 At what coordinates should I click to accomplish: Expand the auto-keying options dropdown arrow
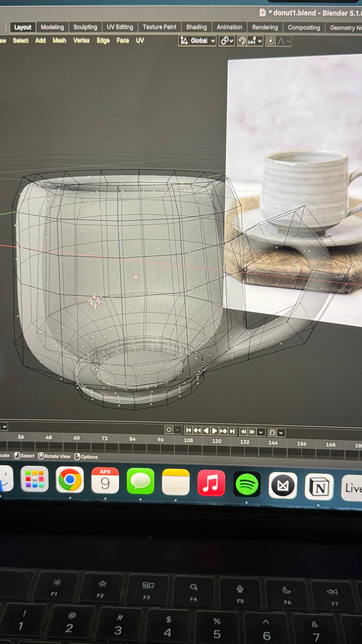(177, 430)
